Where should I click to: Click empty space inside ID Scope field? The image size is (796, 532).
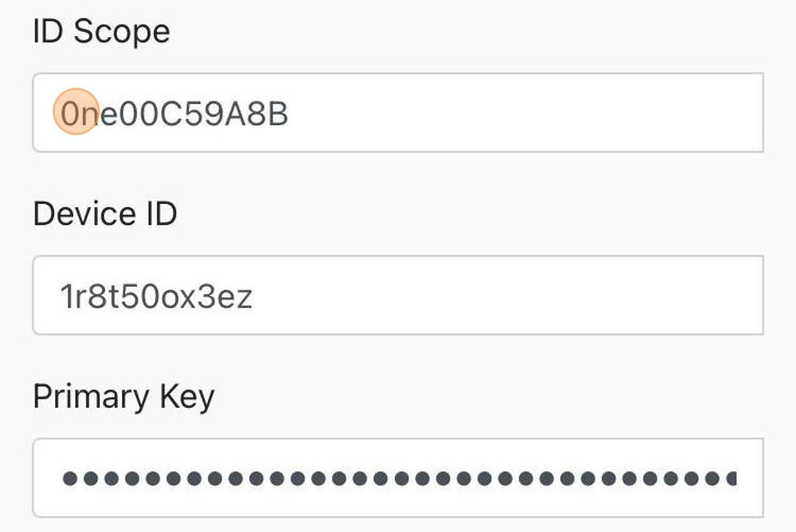coord(531,113)
